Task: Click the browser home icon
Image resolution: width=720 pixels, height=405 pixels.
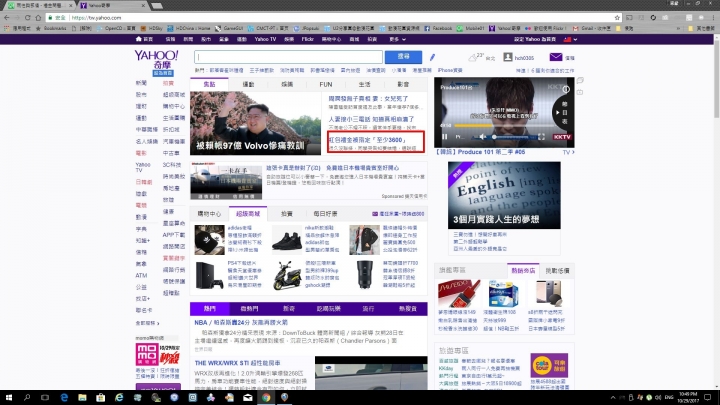Action: (39, 17)
